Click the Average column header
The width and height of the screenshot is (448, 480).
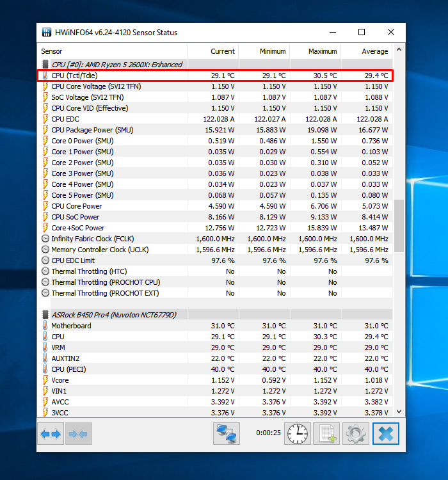pos(374,51)
